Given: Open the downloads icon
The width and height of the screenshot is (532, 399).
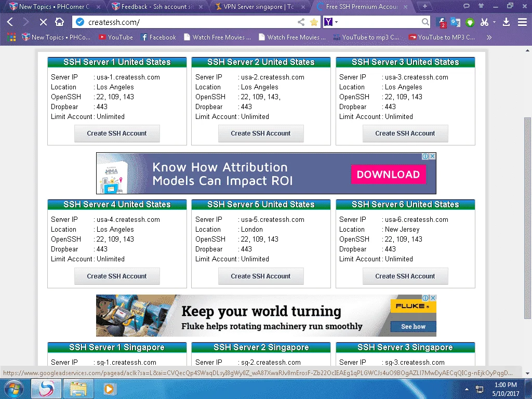Looking at the screenshot, I should click(506, 22).
